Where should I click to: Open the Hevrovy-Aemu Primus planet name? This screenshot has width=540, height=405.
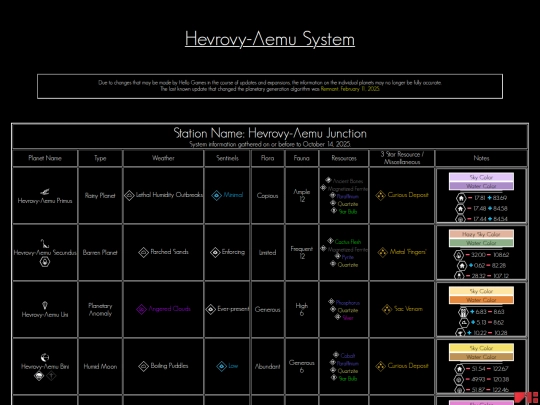[x=45, y=201]
